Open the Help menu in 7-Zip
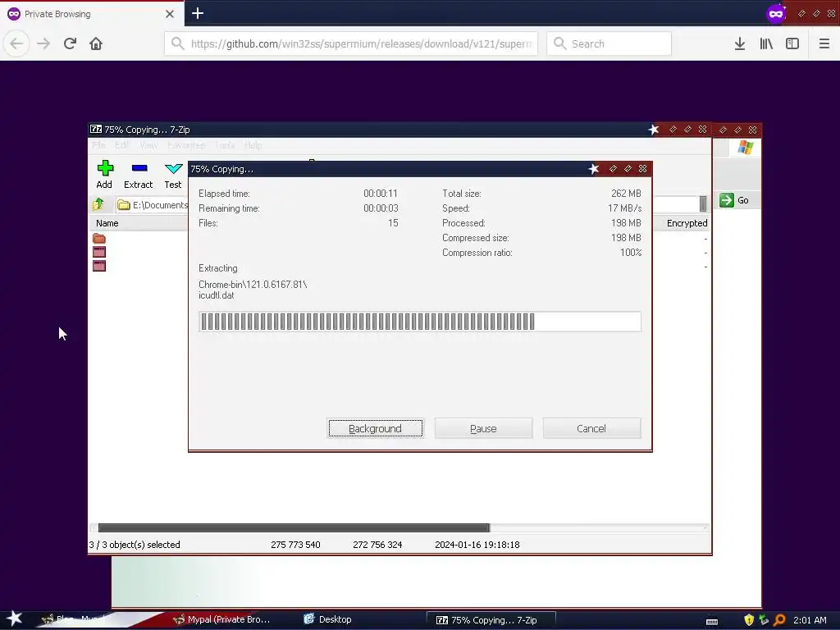This screenshot has height=630, width=840. point(253,145)
